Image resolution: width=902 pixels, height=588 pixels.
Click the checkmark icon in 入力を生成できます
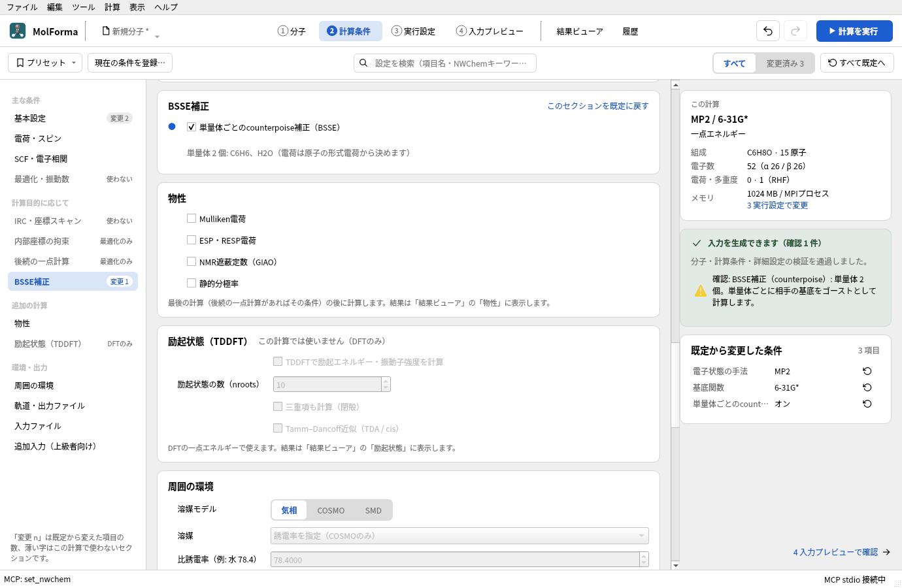pos(697,243)
